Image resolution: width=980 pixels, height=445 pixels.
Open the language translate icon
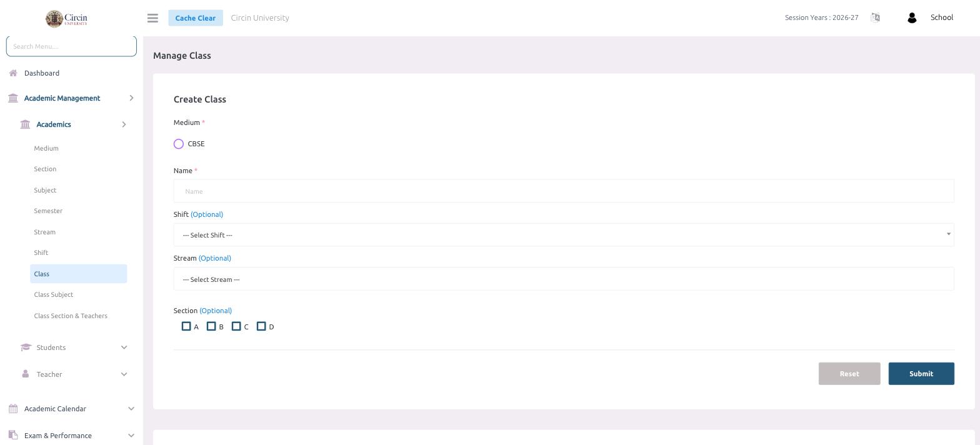(x=875, y=17)
